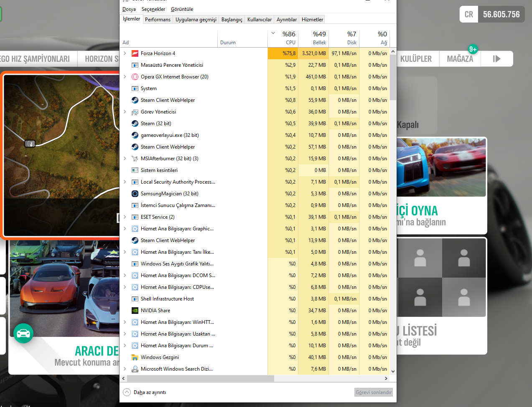Sort processes by Ad column header
This screenshot has height=407, width=532.
coord(169,38)
